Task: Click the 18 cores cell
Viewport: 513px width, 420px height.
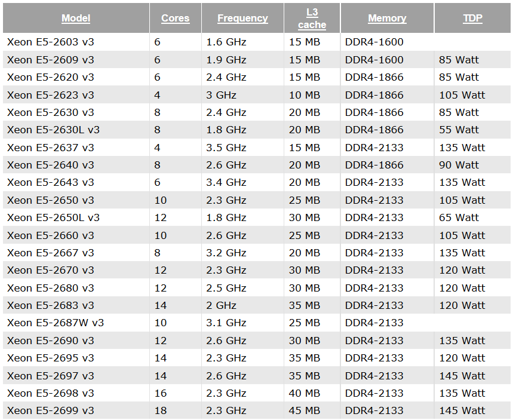Action: tap(161, 410)
